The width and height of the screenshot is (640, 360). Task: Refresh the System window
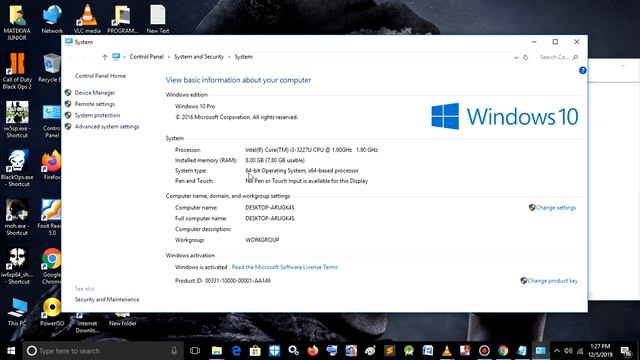click(x=526, y=58)
